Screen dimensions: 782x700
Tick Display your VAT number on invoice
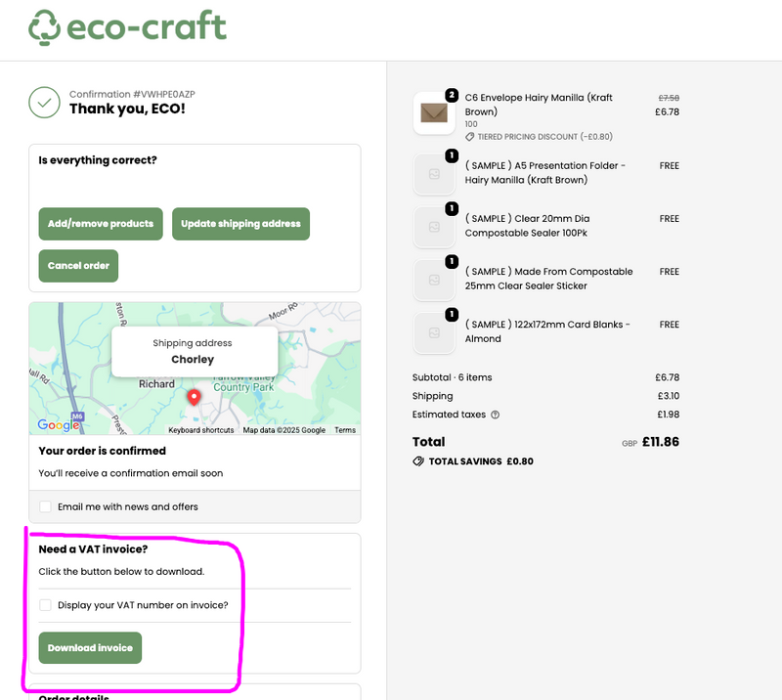tap(45, 605)
